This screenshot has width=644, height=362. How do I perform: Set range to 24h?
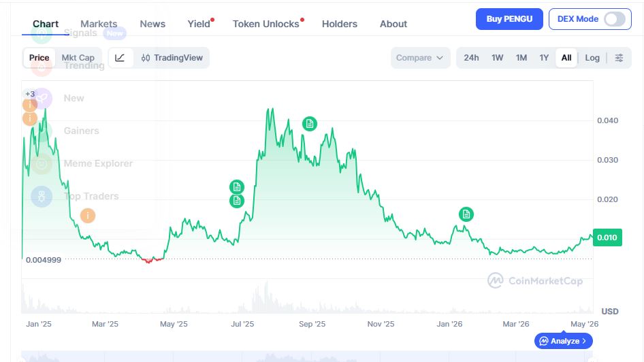471,58
